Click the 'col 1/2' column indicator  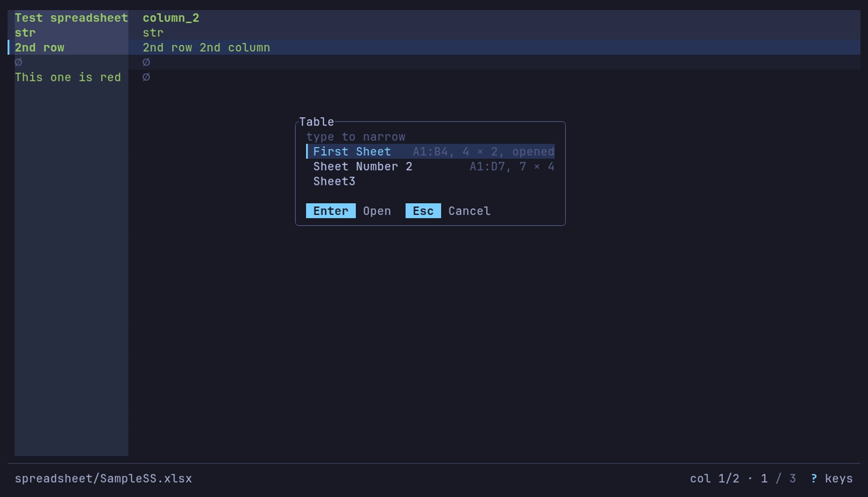coord(715,479)
